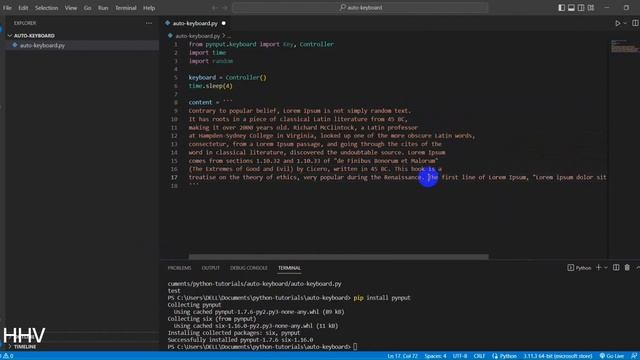The width and height of the screenshot is (640, 360).
Task: Open the new terminal launch profile dropdown
Action: point(606,267)
